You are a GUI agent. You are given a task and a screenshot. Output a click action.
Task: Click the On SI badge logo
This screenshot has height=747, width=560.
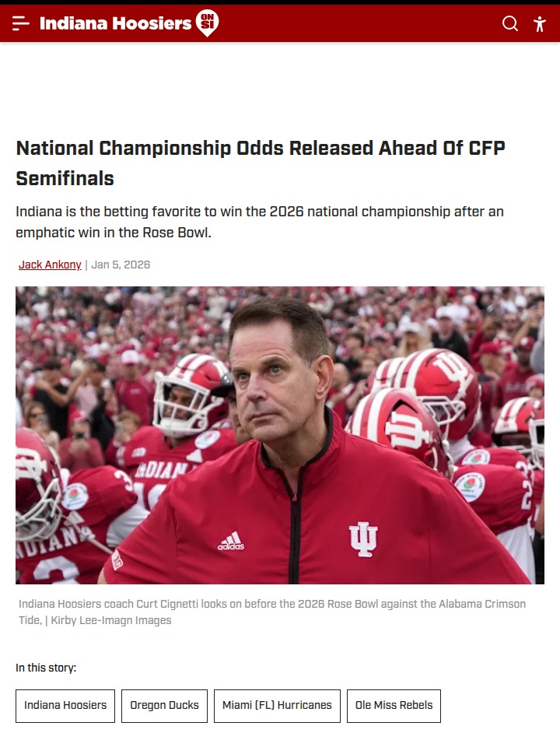click(207, 23)
